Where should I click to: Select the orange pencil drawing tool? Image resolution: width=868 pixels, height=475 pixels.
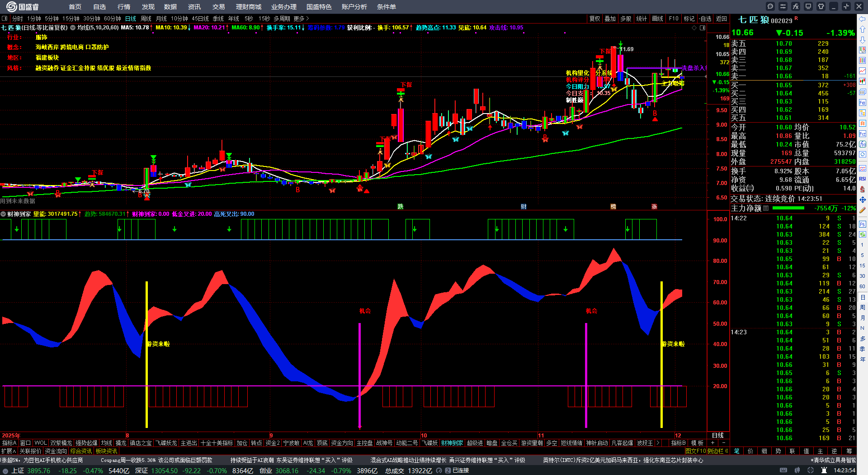(x=863, y=210)
